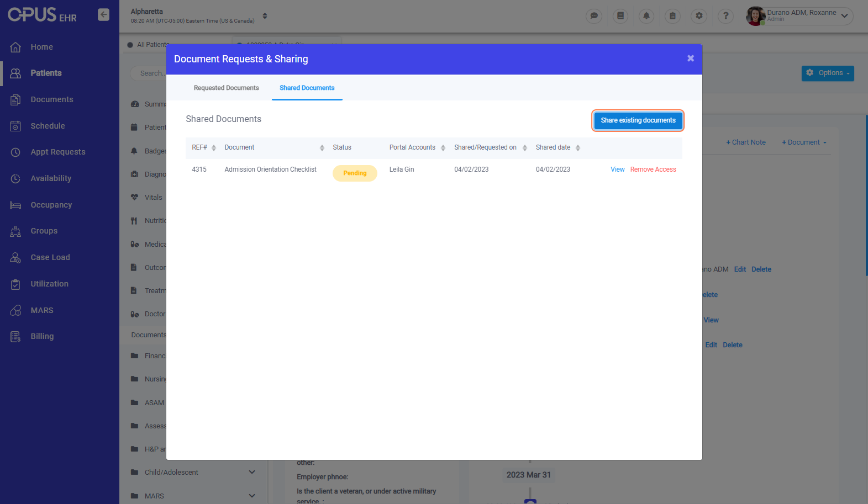
Task: Click Admission Orientation Checklist document name
Action: 270,169
